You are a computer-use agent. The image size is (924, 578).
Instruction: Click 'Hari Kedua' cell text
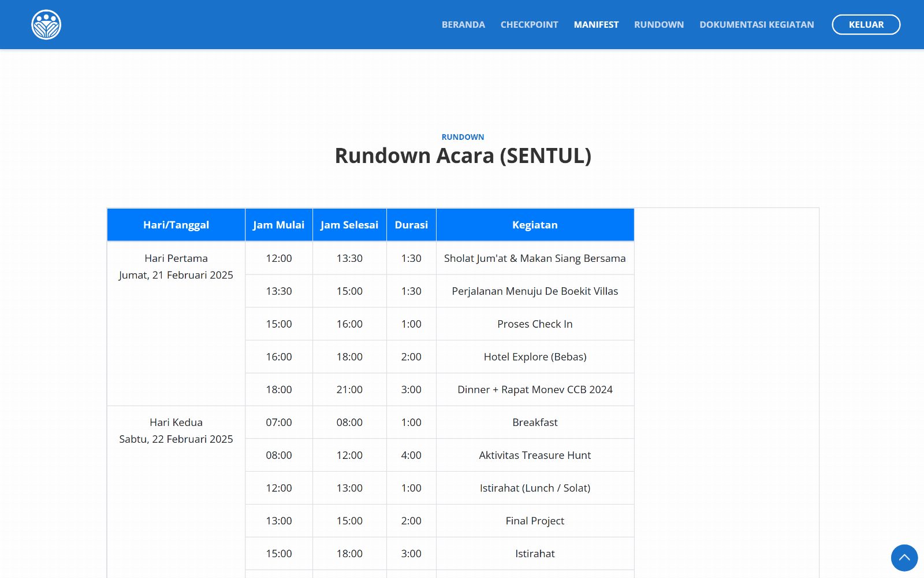pos(176,423)
